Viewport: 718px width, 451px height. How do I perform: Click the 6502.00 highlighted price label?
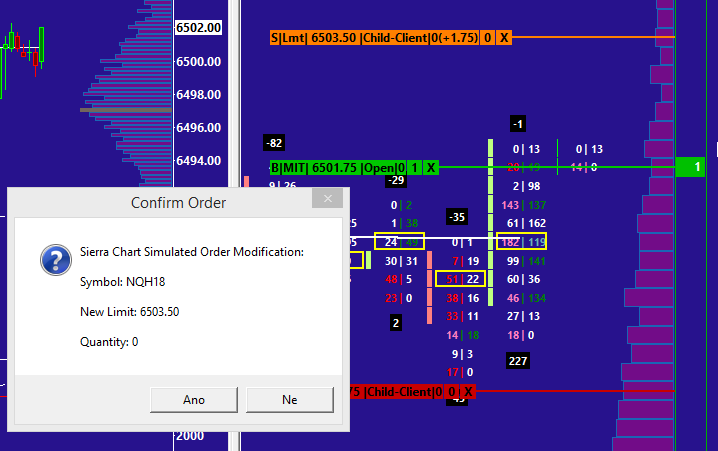pos(199,28)
